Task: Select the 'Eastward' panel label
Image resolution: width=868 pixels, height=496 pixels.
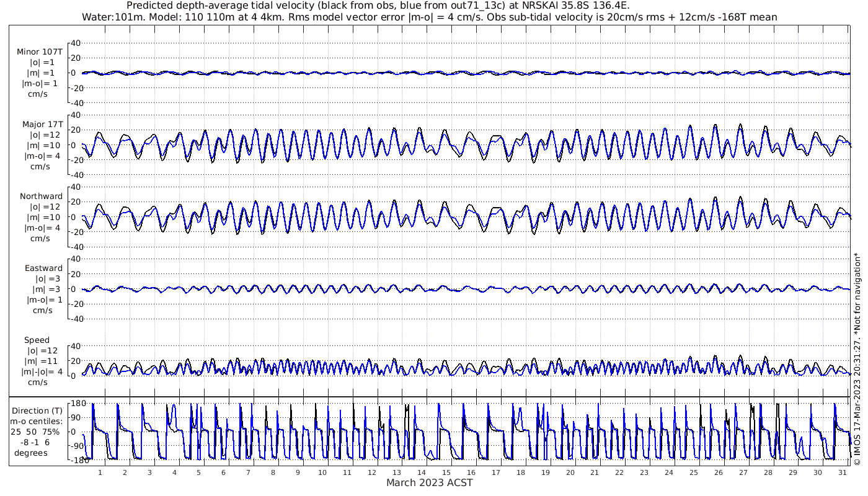Action: [43, 268]
